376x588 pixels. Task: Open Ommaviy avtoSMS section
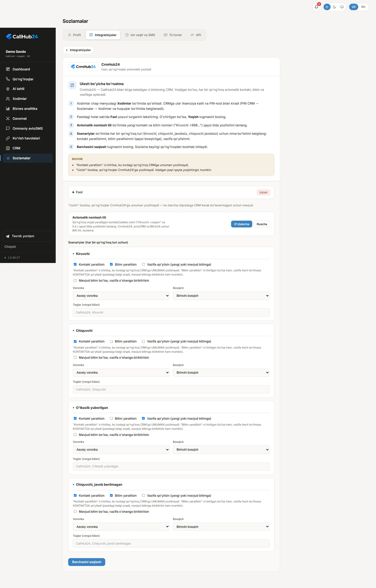coord(28,129)
